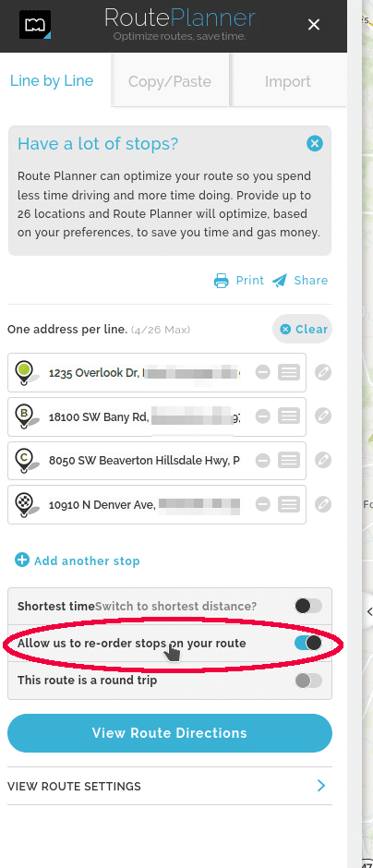This screenshot has width=373, height=868.
Task: Disable re-order stops on your route toggle
Action: (x=308, y=643)
